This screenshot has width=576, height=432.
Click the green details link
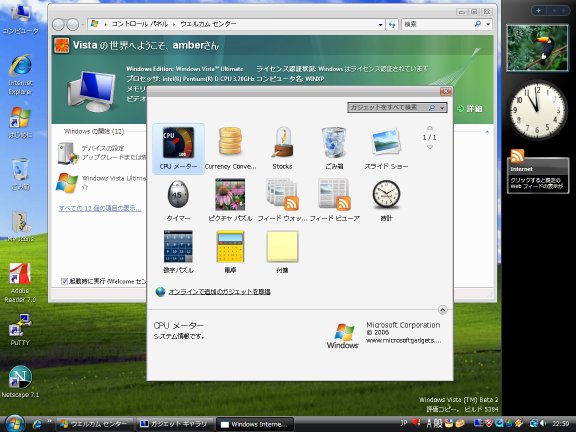pos(470,109)
